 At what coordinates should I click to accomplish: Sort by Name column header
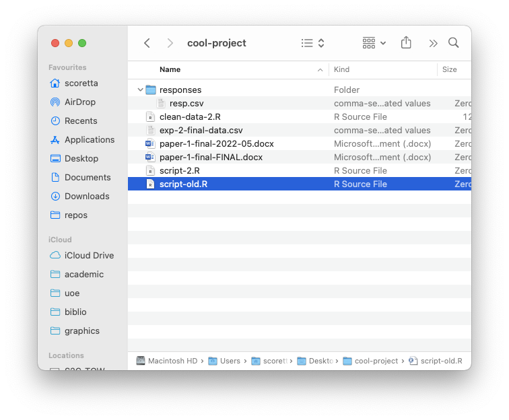click(x=170, y=70)
